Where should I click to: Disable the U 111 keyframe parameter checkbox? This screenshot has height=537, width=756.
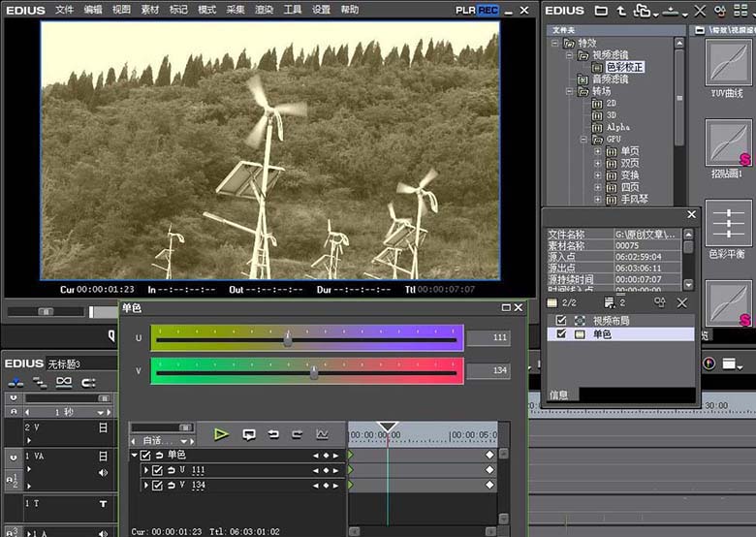[157, 470]
